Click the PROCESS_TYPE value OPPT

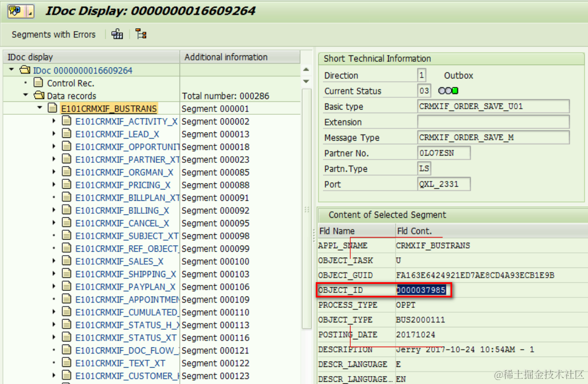[x=406, y=305]
